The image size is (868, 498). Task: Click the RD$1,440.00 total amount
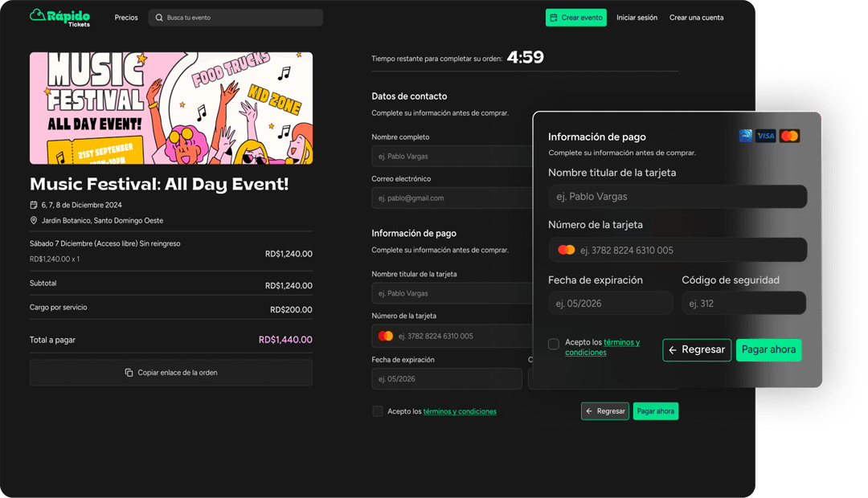pyautogui.click(x=285, y=340)
